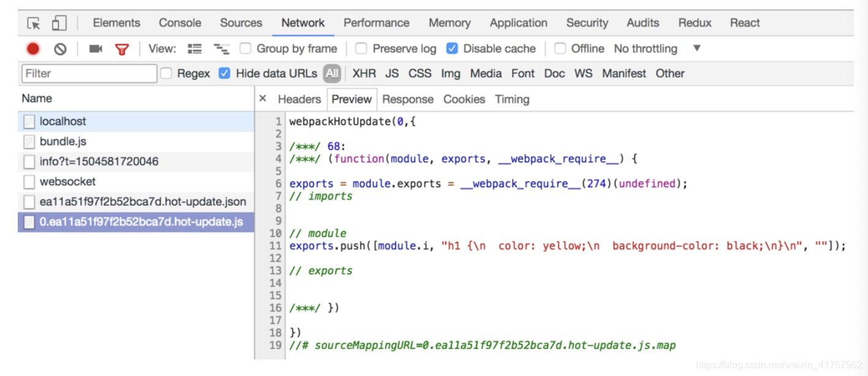Filter requests by Media
This screenshot has width=868, height=376.
(x=486, y=73)
